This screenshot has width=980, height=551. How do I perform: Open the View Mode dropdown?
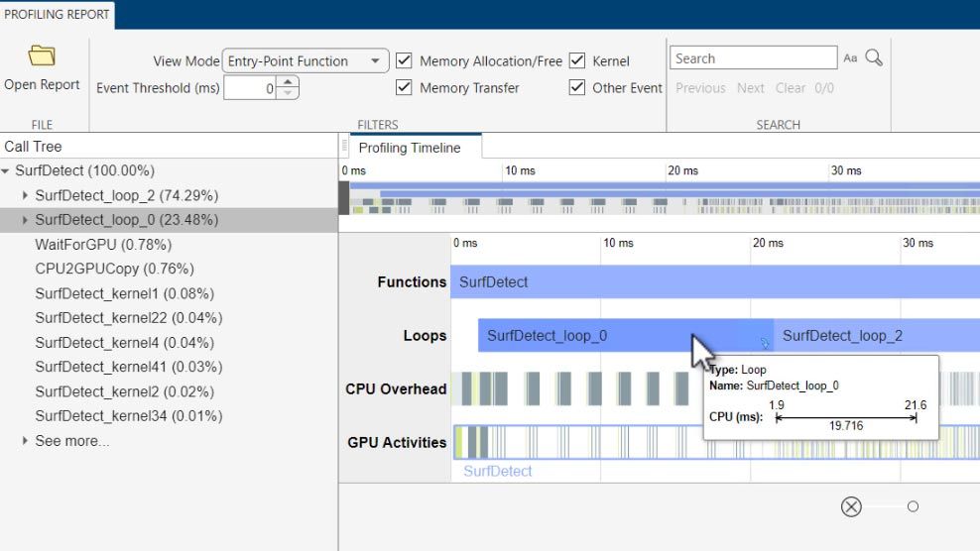[305, 60]
